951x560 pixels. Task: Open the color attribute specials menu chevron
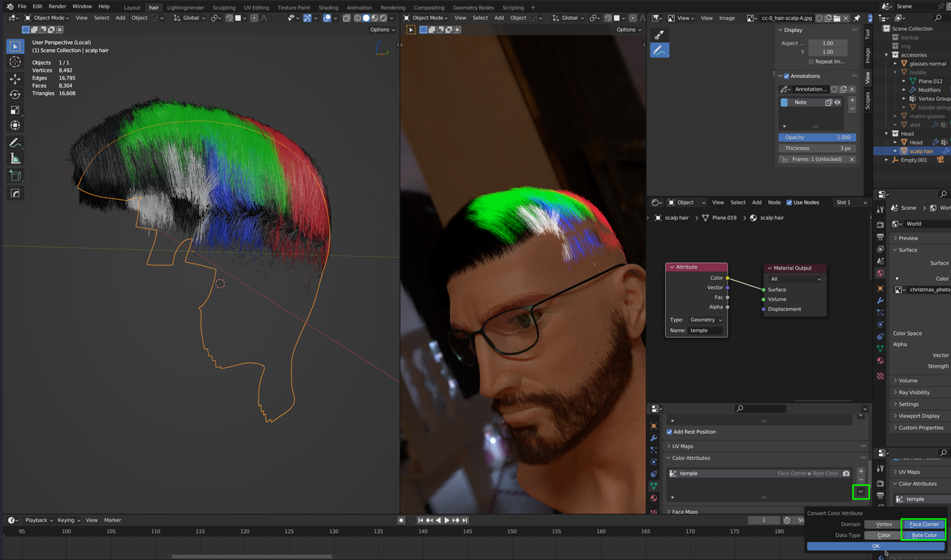[x=861, y=492]
